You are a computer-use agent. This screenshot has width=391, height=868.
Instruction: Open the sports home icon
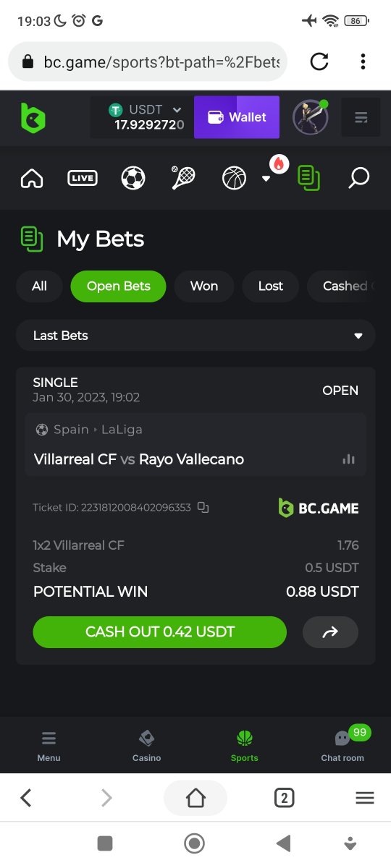pyautogui.click(x=32, y=178)
